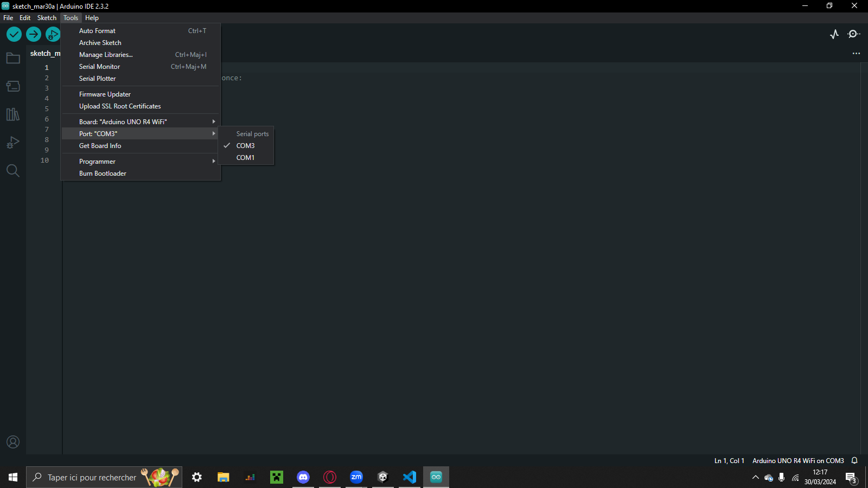Expand the Port "COM3" submenu
This screenshot has height=488, width=868.
(141, 134)
